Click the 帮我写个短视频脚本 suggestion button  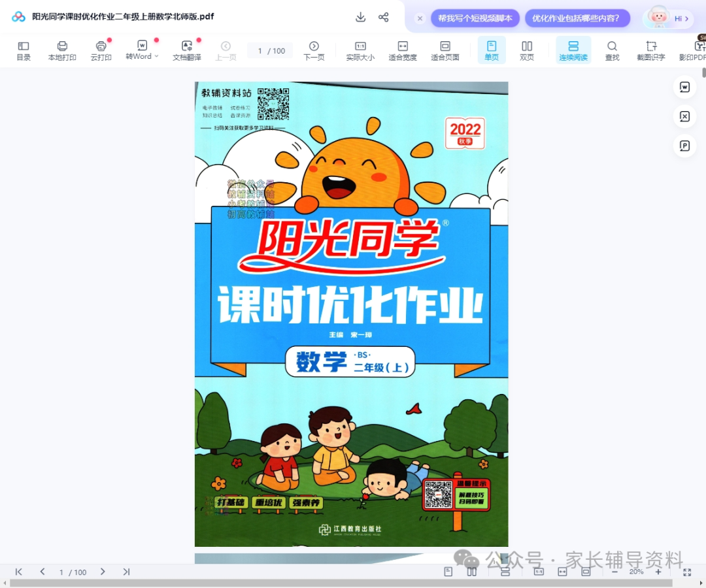[475, 18]
